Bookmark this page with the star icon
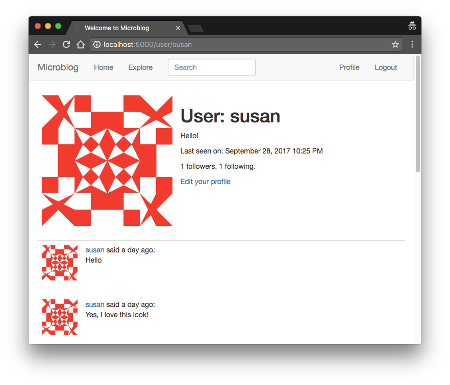The image size is (450, 385). 395,44
